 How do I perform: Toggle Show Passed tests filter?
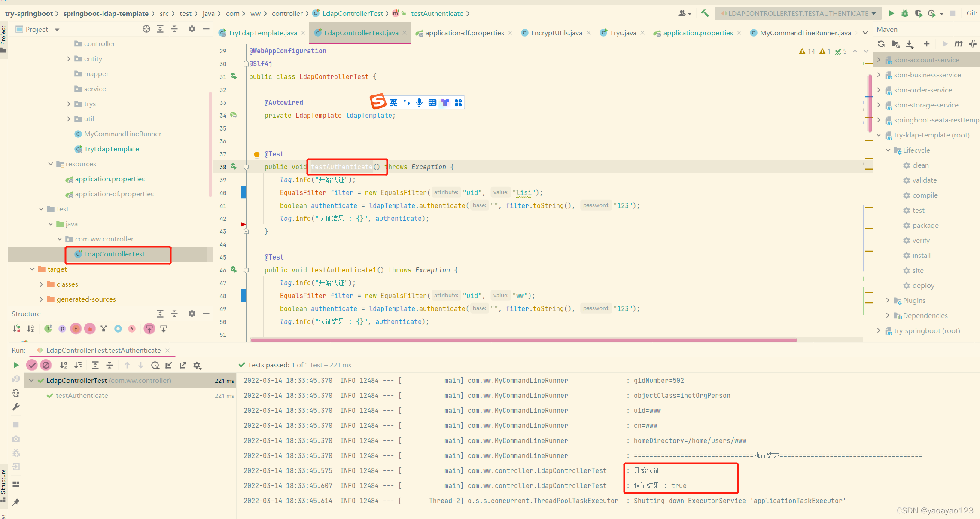point(32,365)
